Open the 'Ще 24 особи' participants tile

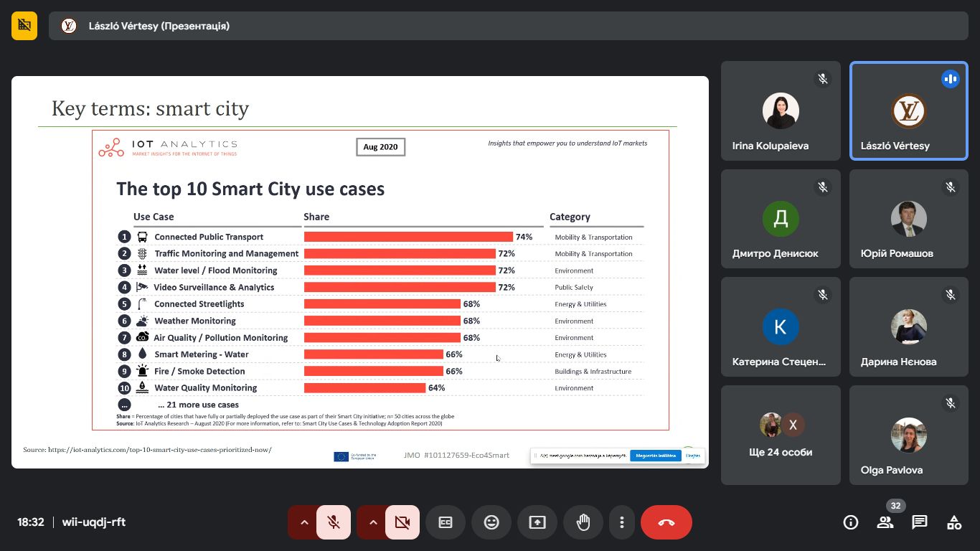pos(780,435)
